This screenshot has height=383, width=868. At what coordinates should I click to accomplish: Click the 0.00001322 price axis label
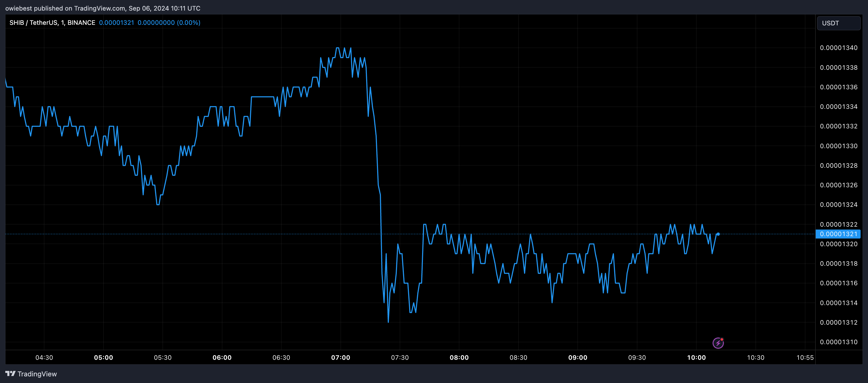[x=838, y=224]
